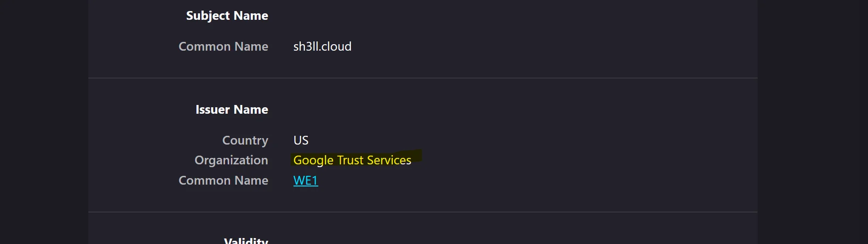Image resolution: width=868 pixels, height=244 pixels.
Task: Click the sh3ll.cloud subject common name value
Action: tap(322, 46)
